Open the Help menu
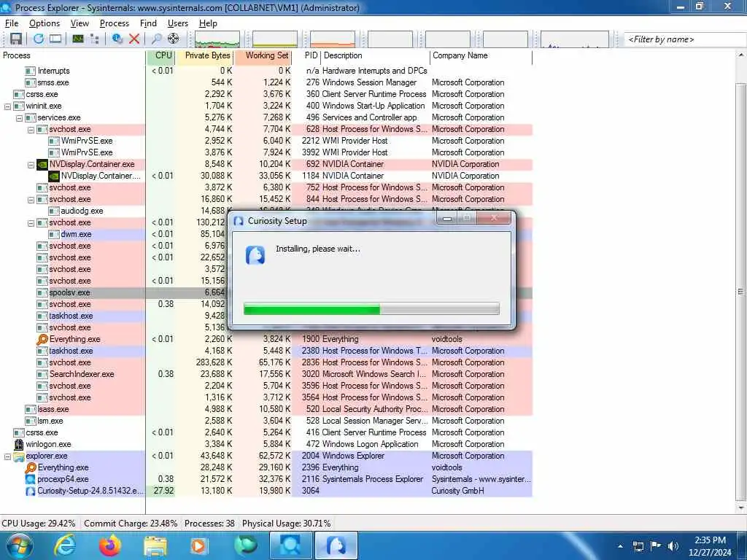The width and height of the screenshot is (747, 560). [208, 23]
